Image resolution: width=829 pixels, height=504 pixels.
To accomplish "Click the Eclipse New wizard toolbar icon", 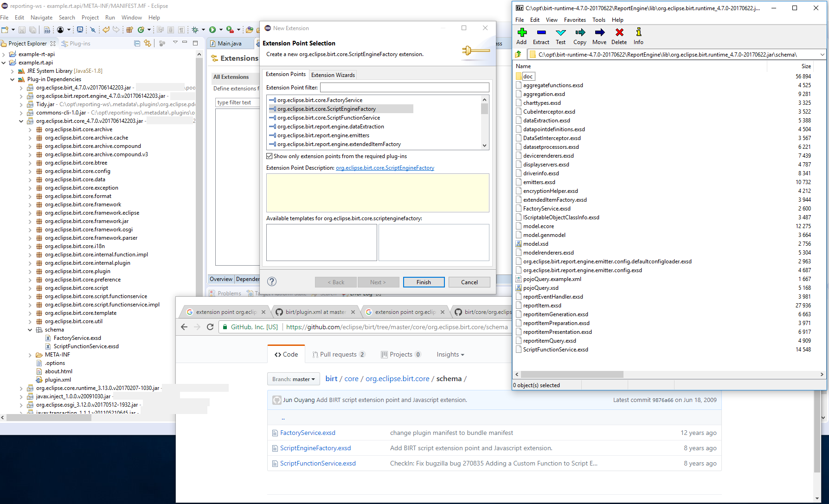I will (5, 30).
